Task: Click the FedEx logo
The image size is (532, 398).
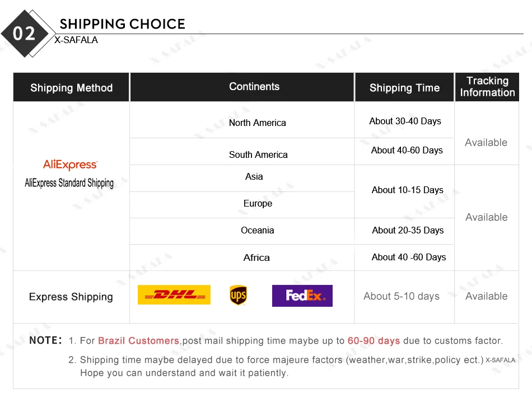Action: [302, 296]
